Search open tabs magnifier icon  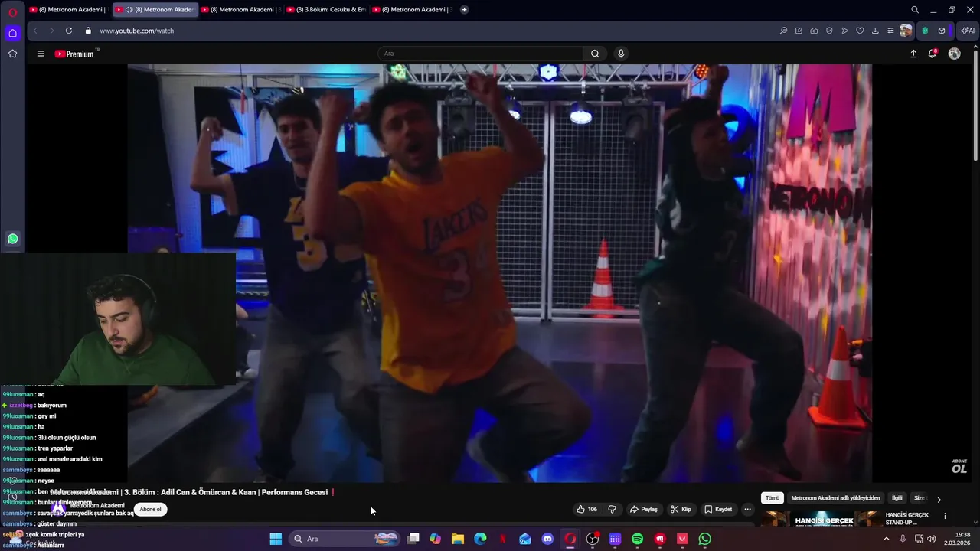pyautogui.click(x=915, y=10)
